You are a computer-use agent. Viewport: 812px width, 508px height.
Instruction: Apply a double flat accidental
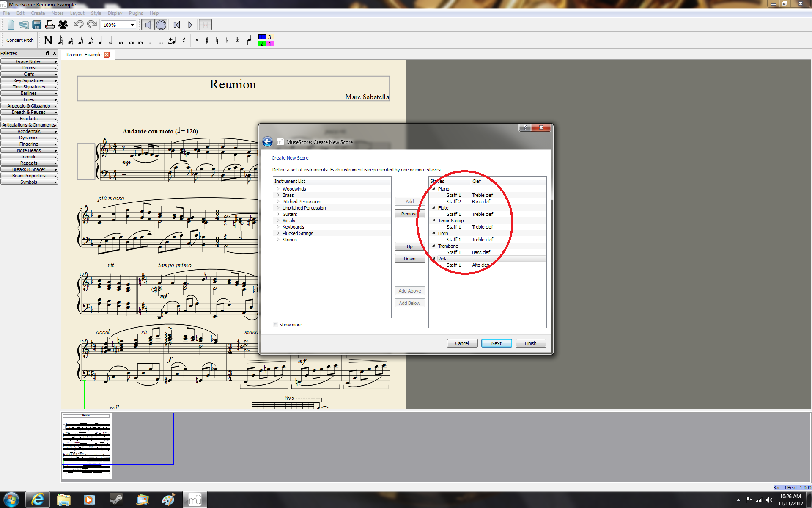(x=238, y=41)
